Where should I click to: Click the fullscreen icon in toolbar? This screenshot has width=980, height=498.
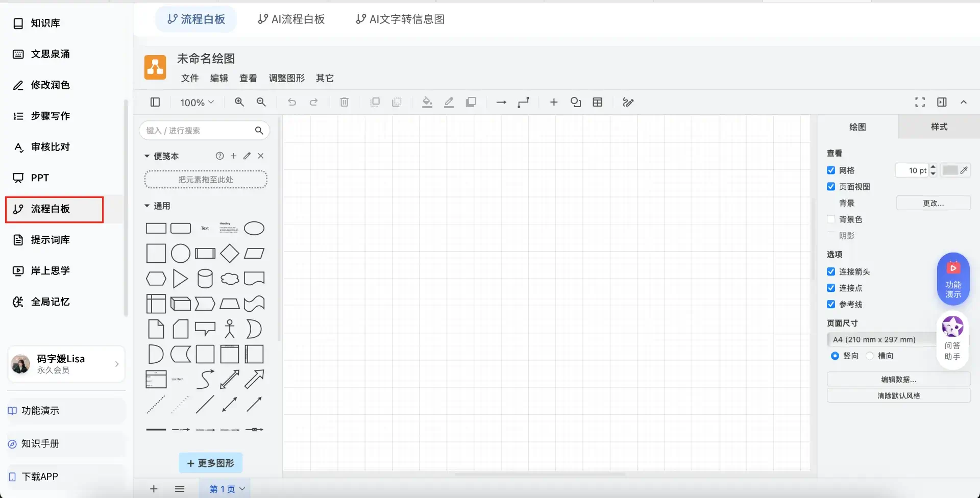tap(920, 103)
